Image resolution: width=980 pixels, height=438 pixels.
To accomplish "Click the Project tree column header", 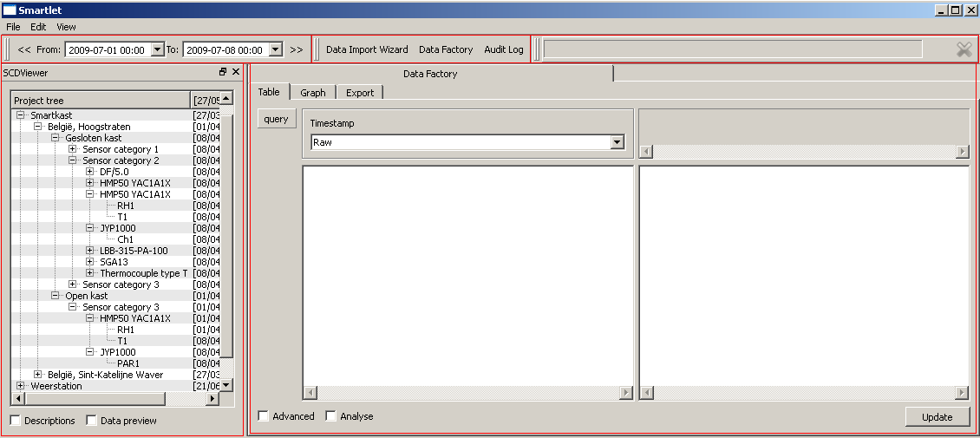I will click(x=101, y=100).
